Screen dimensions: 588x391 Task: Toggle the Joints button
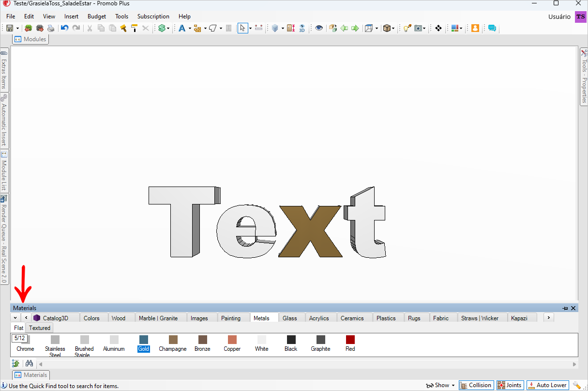point(510,385)
